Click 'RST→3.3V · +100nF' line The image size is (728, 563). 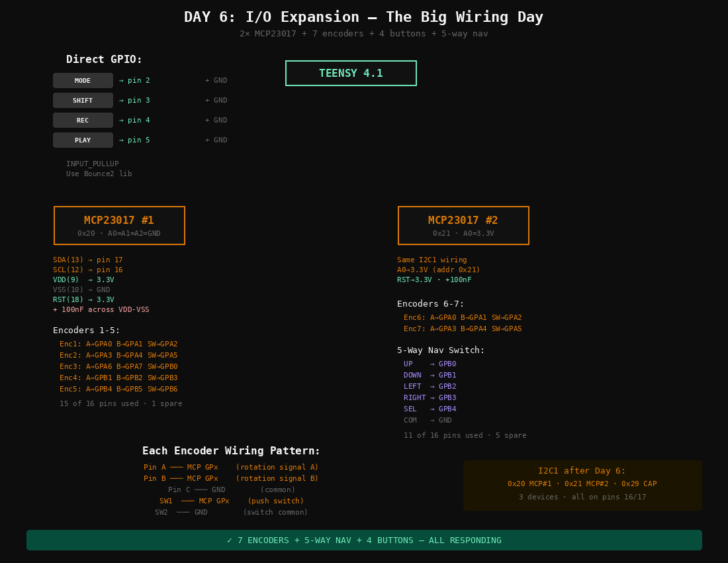coord(434,280)
